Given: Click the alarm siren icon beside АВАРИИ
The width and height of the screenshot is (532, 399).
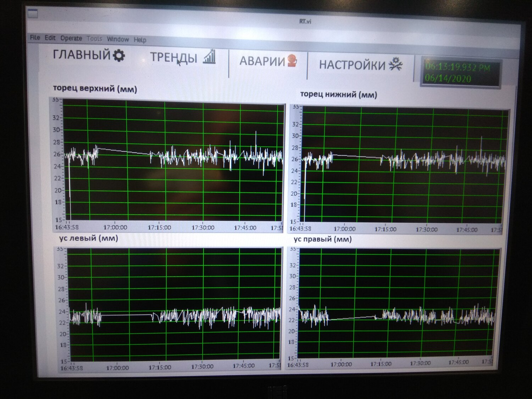Looking at the screenshot, I should pos(292,61).
